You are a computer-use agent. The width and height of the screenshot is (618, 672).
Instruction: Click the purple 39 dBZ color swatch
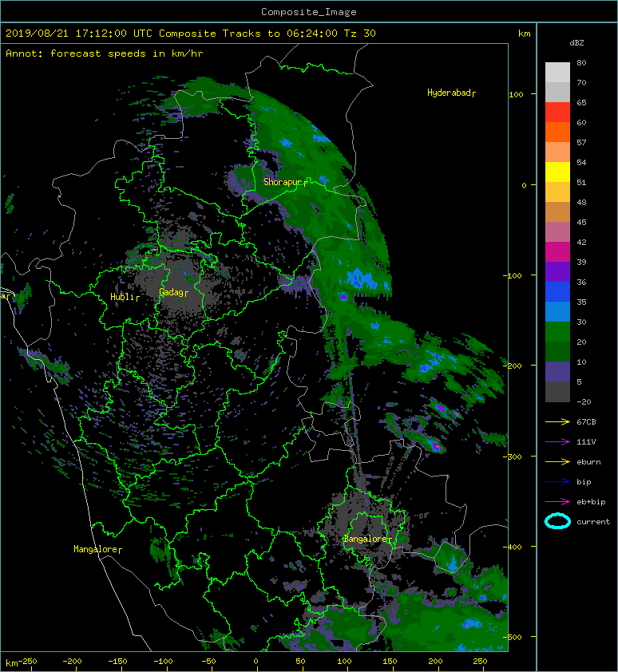click(x=557, y=271)
